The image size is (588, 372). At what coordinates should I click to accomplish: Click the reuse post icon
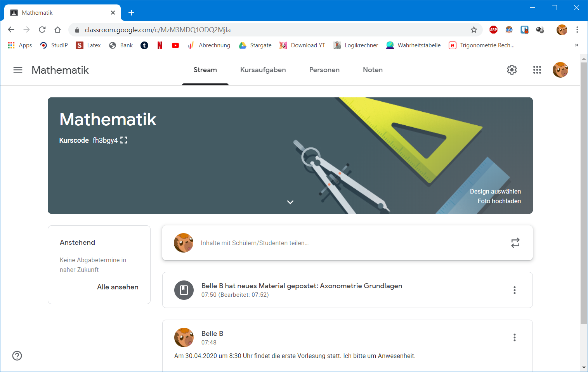pyautogui.click(x=515, y=243)
